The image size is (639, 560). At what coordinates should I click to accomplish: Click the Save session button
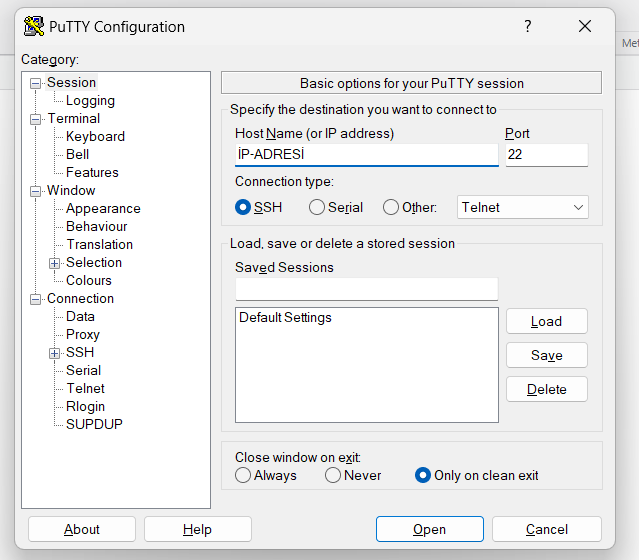click(546, 355)
